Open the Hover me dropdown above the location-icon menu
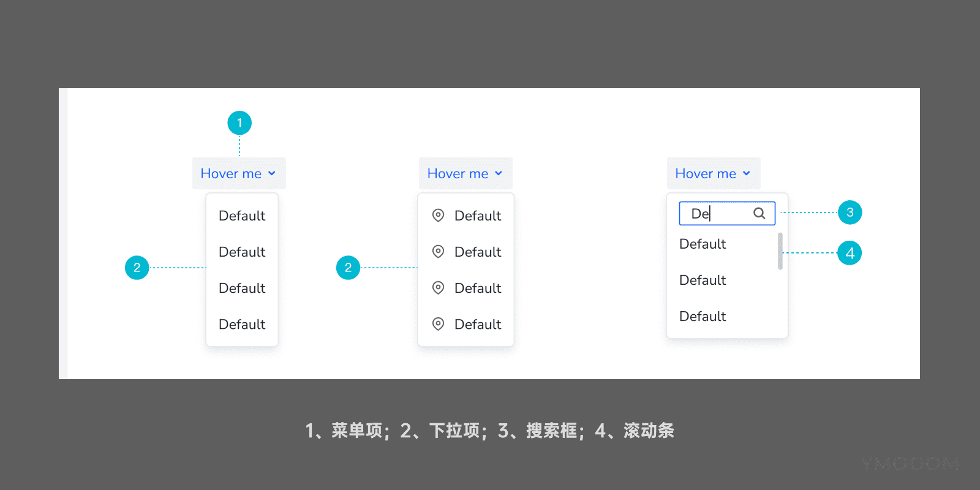Viewport: 980px width, 490px height. coord(466,173)
